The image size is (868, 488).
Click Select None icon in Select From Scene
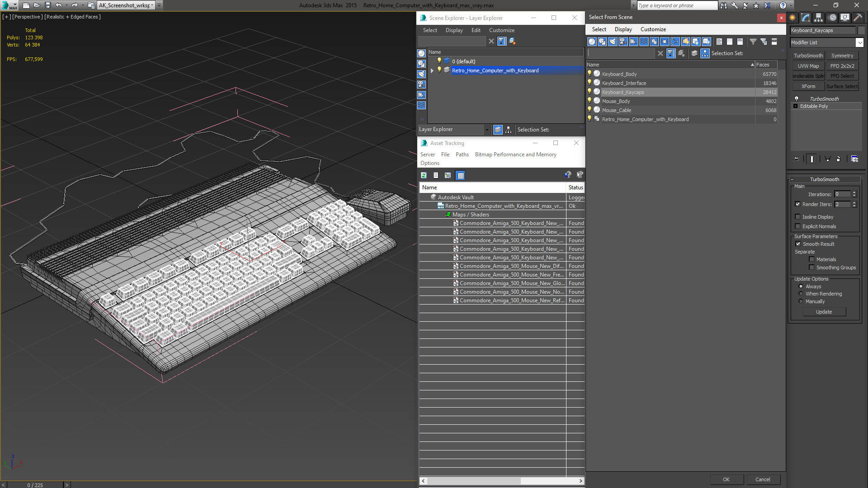click(x=730, y=42)
